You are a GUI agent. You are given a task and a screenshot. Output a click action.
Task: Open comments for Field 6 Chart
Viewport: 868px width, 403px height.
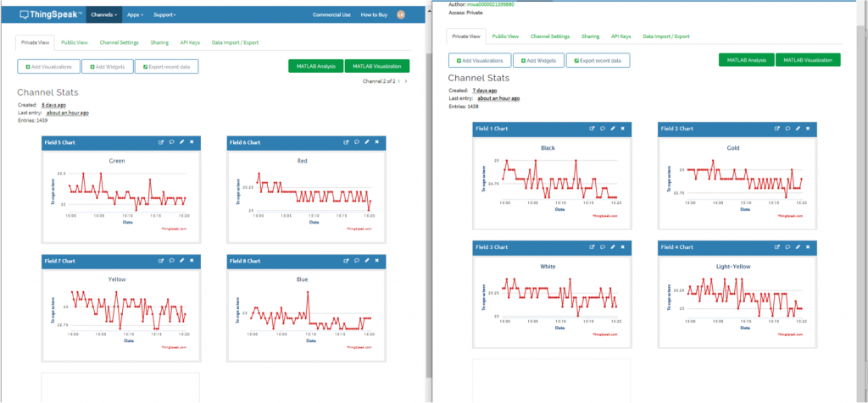pos(357,142)
